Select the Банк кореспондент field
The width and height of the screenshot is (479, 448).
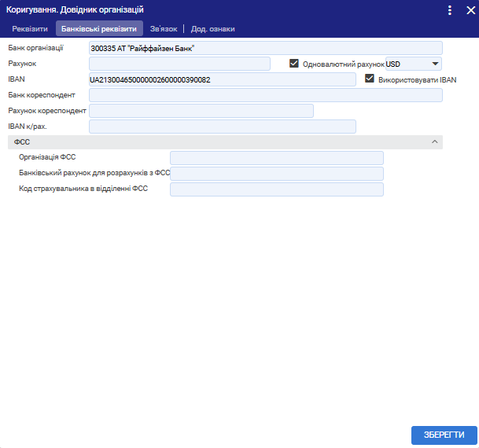[x=266, y=95]
